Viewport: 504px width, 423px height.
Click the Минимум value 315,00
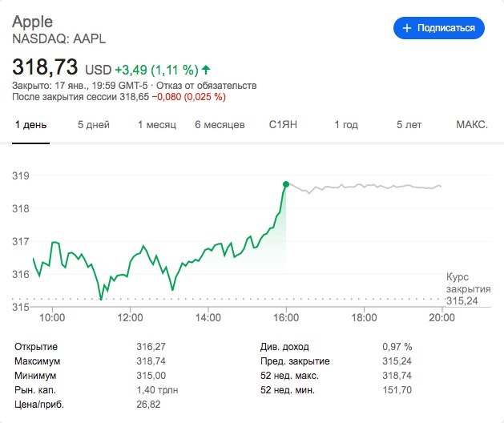151,376
